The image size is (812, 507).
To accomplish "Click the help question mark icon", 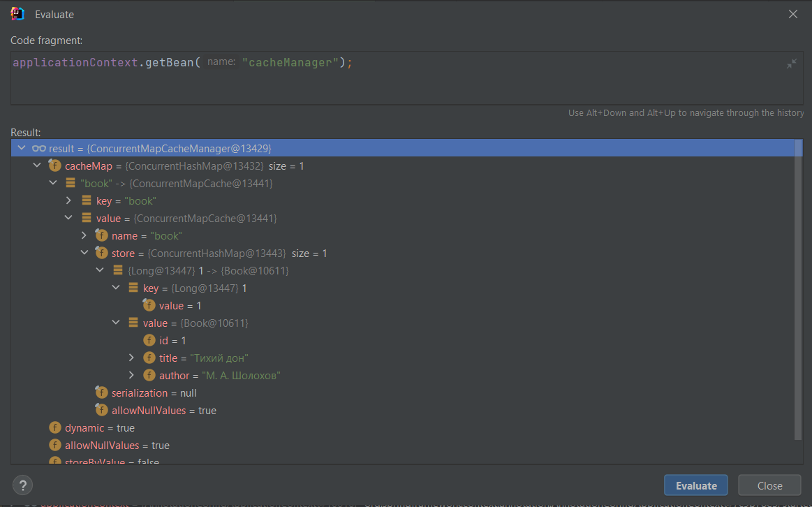I will pyautogui.click(x=22, y=485).
